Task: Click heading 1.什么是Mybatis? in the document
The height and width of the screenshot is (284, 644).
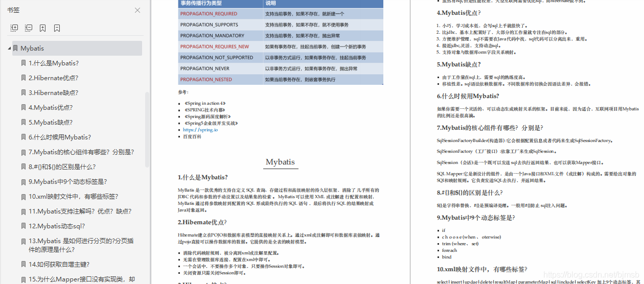Action: 203,177
